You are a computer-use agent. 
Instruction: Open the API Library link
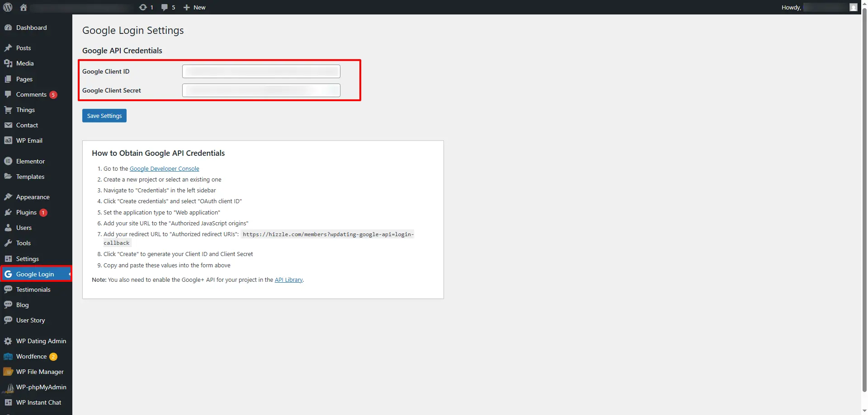288,280
